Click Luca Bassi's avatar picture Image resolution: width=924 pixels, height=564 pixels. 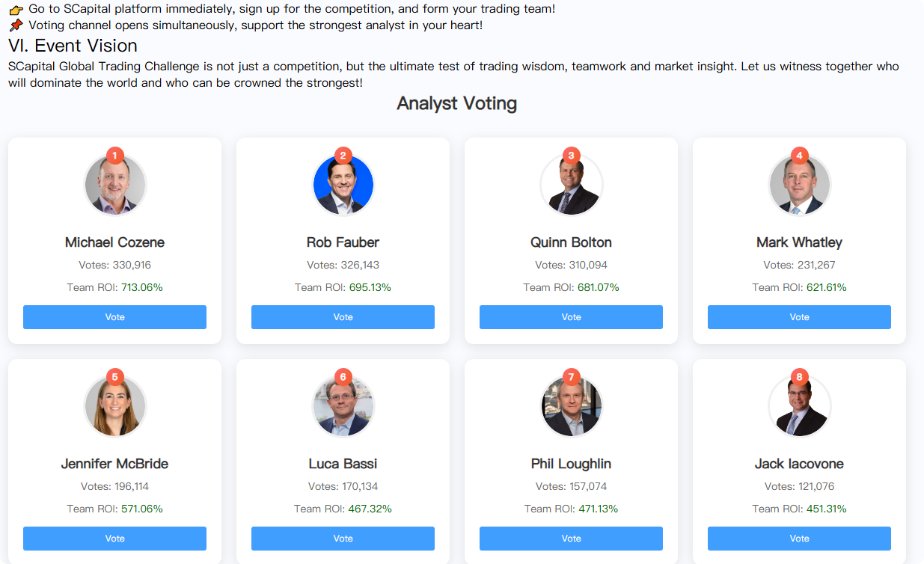[343, 408]
